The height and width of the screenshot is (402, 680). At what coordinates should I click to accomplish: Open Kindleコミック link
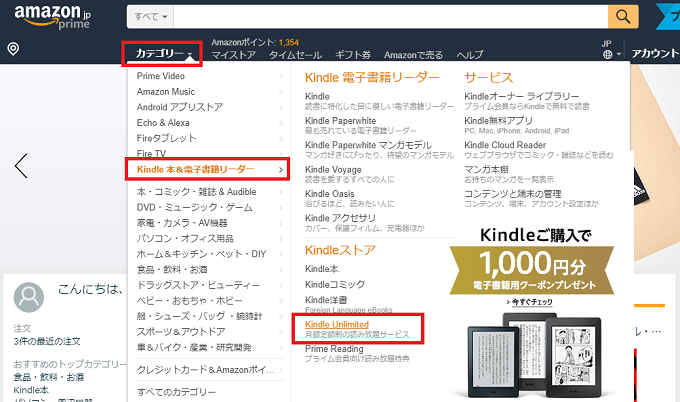[x=335, y=284]
